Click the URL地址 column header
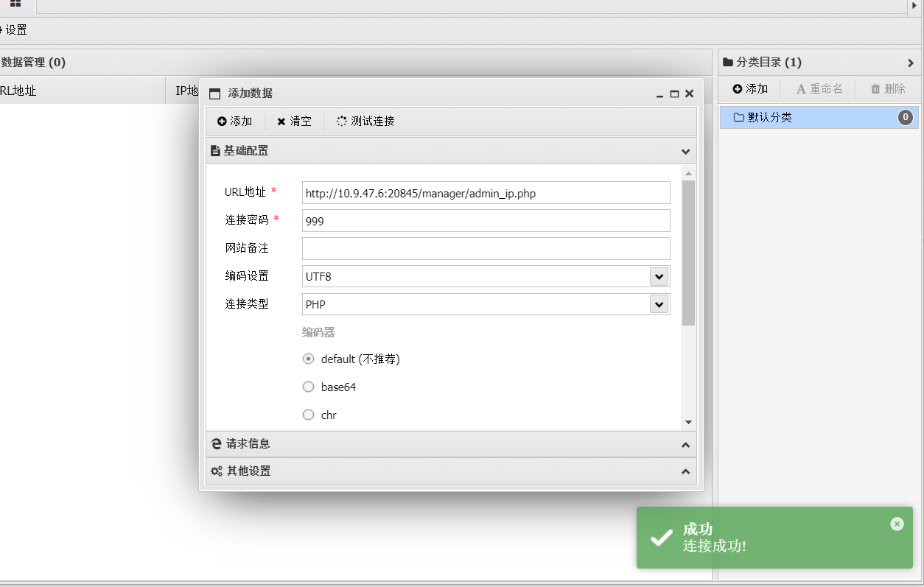The image size is (924, 587). tap(18, 91)
